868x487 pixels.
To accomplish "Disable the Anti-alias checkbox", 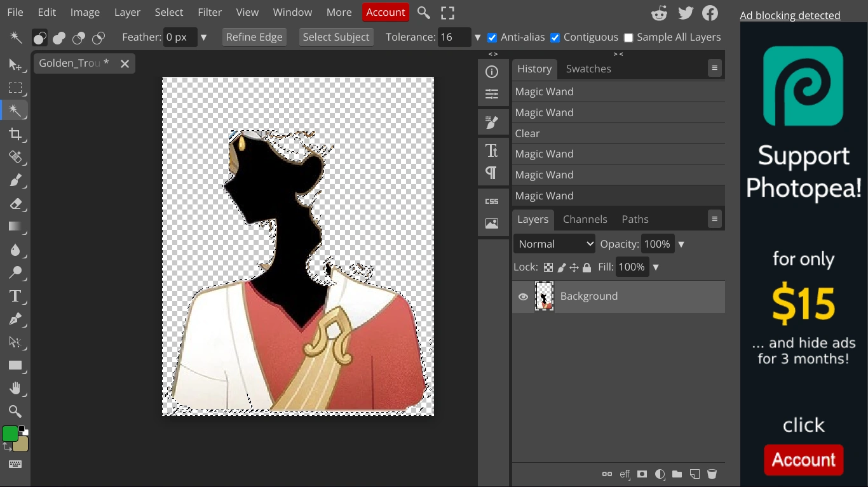I will [x=492, y=37].
